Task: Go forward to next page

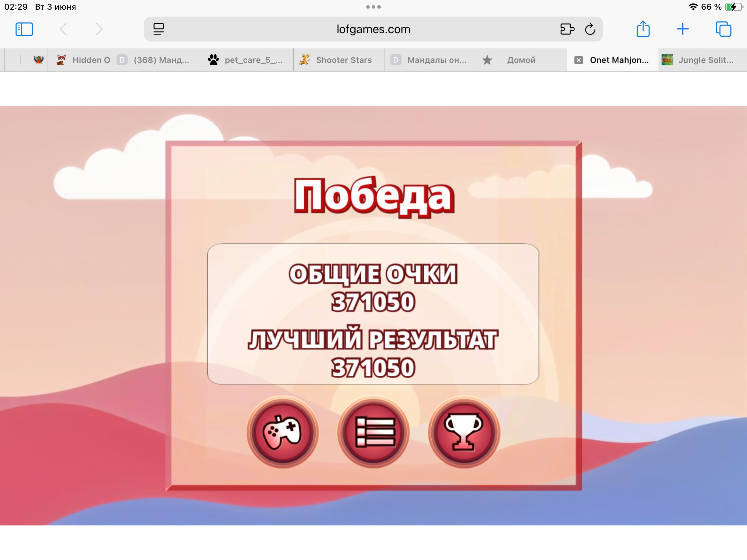Action: click(x=99, y=29)
